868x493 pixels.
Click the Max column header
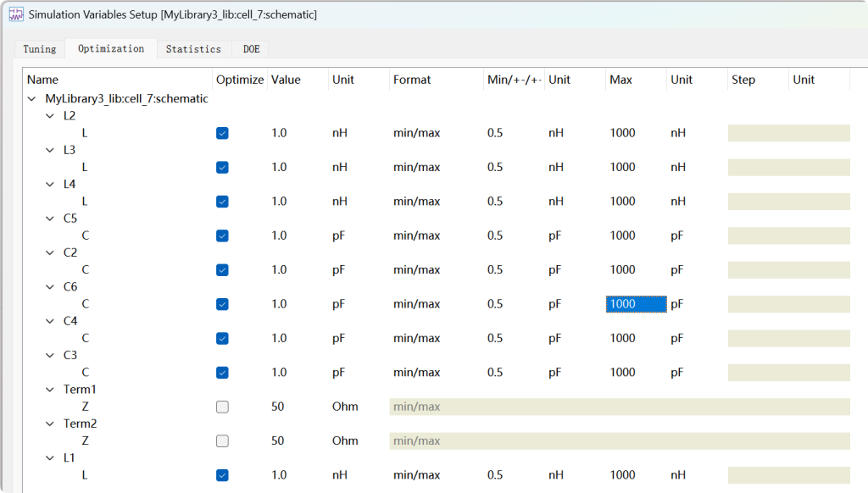636,80
